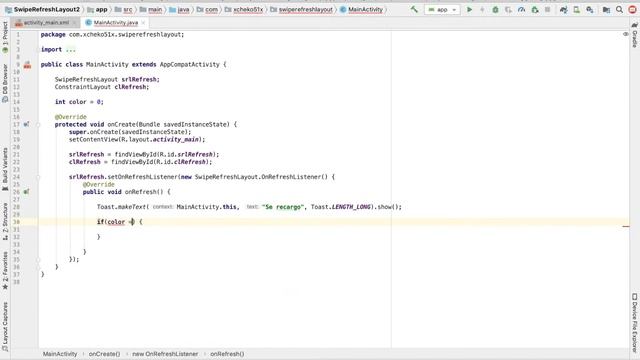Image resolution: width=640 pixels, height=360 pixels.
Task: Open the app run configuration dropdown
Action: [442, 9]
